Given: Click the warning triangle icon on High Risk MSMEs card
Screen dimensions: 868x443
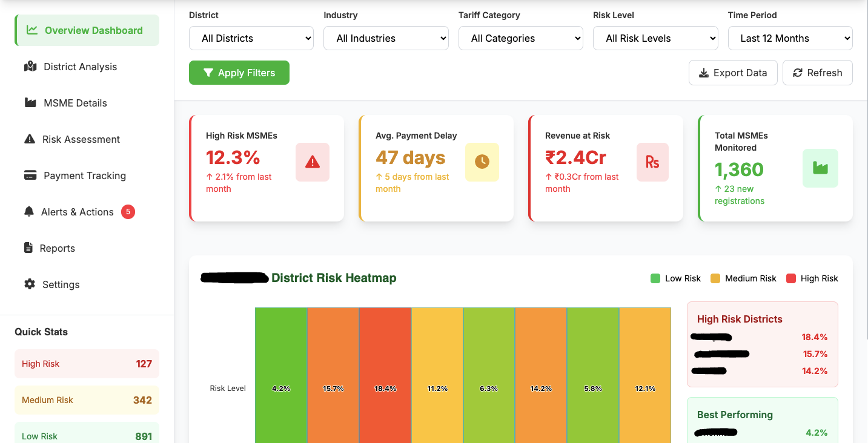Looking at the screenshot, I should point(313,162).
